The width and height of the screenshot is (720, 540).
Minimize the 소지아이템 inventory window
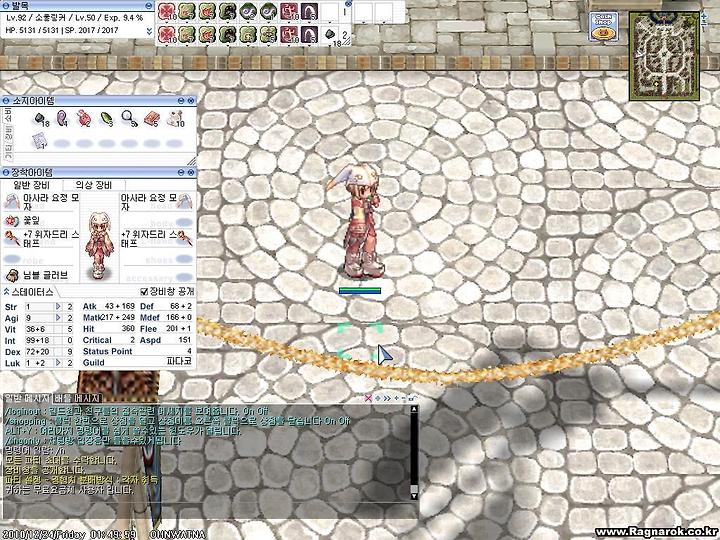tap(181, 100)
